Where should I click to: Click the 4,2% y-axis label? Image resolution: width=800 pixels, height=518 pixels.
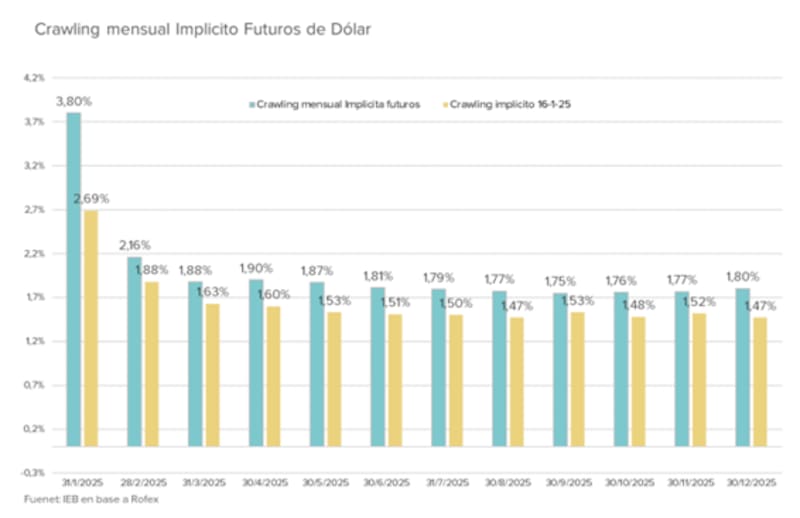click(34, 77)
